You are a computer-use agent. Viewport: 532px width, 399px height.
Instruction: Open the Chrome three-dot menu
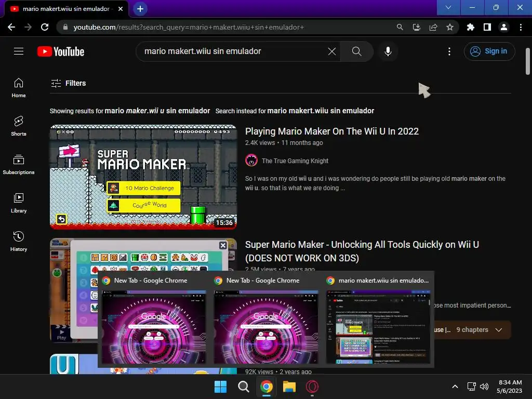(x=521, y=27)
